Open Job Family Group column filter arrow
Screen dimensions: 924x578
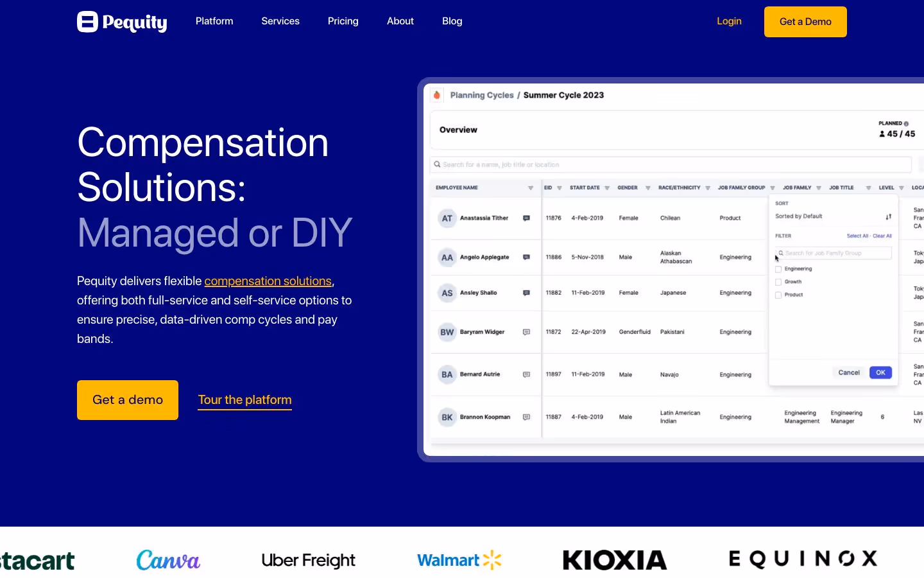coord(773,188)
